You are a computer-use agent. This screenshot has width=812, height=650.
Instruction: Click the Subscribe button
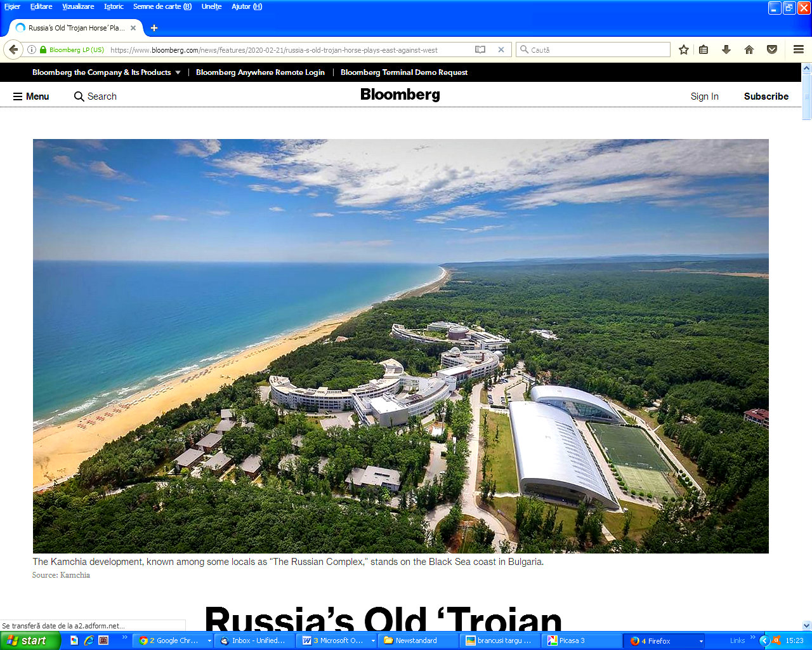[766, 96]
